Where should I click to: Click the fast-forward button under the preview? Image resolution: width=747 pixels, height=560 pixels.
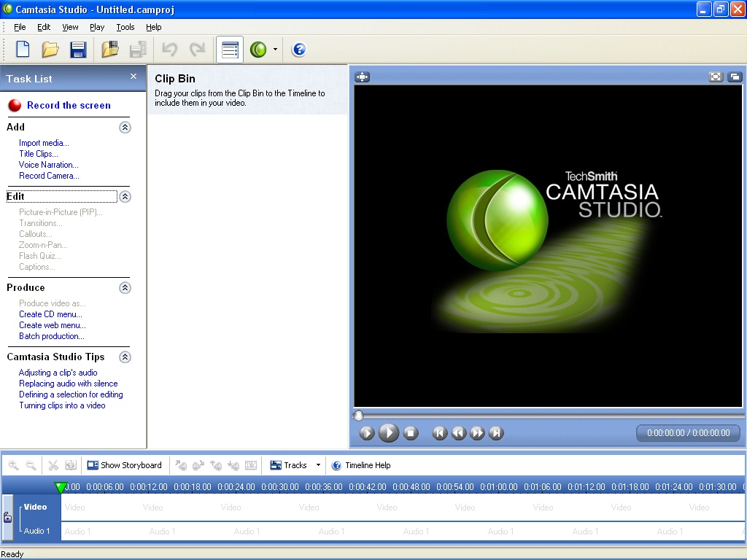point(477,433)
